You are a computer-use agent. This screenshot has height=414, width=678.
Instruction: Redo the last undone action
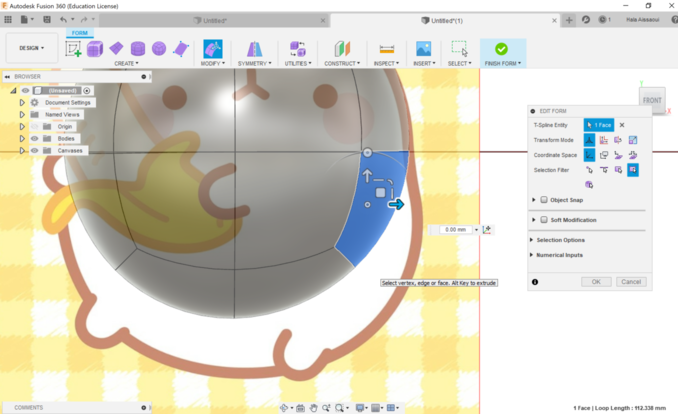(x=84, y=19)
